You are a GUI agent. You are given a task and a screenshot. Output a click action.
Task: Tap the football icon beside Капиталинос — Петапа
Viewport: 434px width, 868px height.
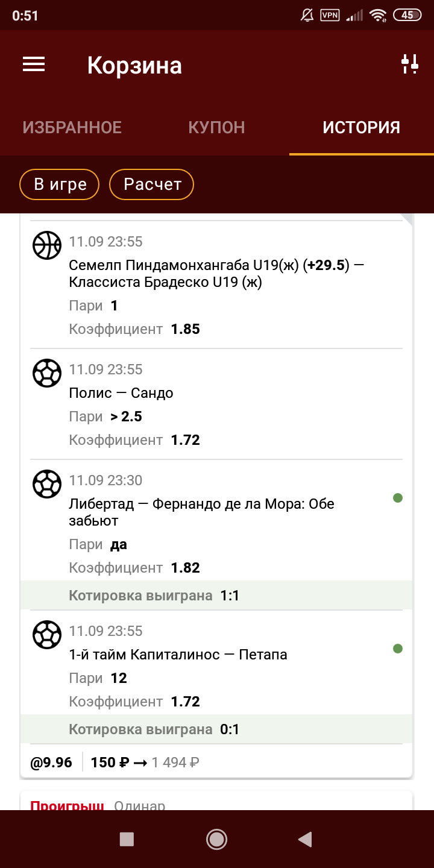click(x=46, y=634)
